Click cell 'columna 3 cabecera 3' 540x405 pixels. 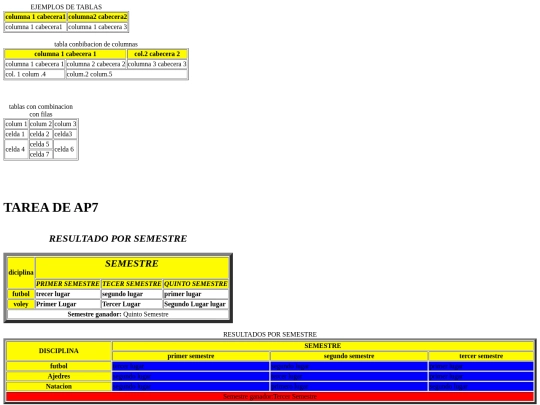click(157, 64)
